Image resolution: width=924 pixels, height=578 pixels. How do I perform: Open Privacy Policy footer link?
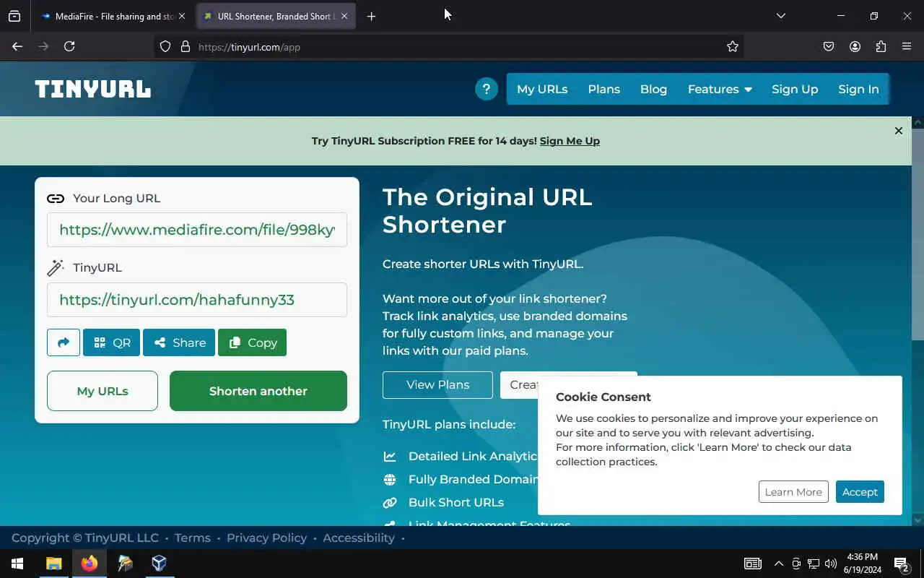pyautogui.click(x=266, y=538)
